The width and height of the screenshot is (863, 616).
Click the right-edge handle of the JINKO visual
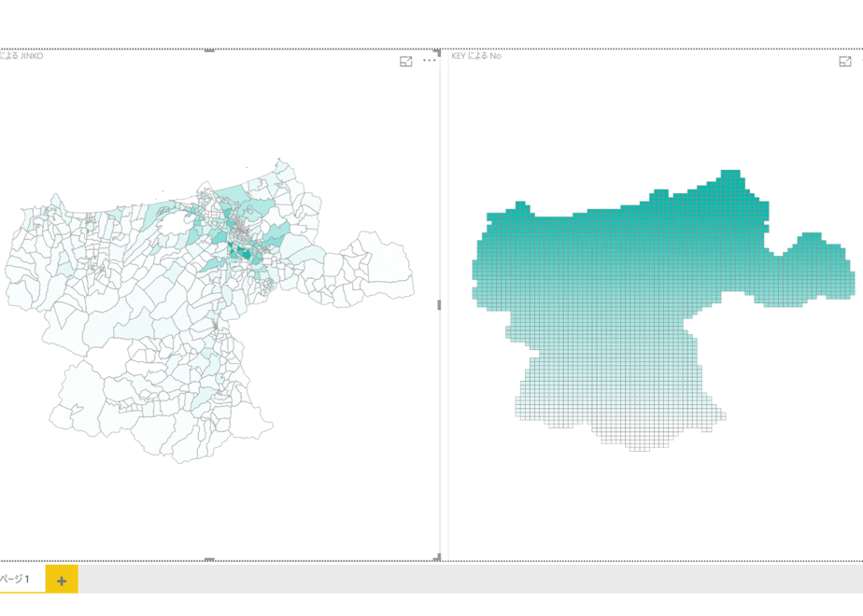pos(439,304)
